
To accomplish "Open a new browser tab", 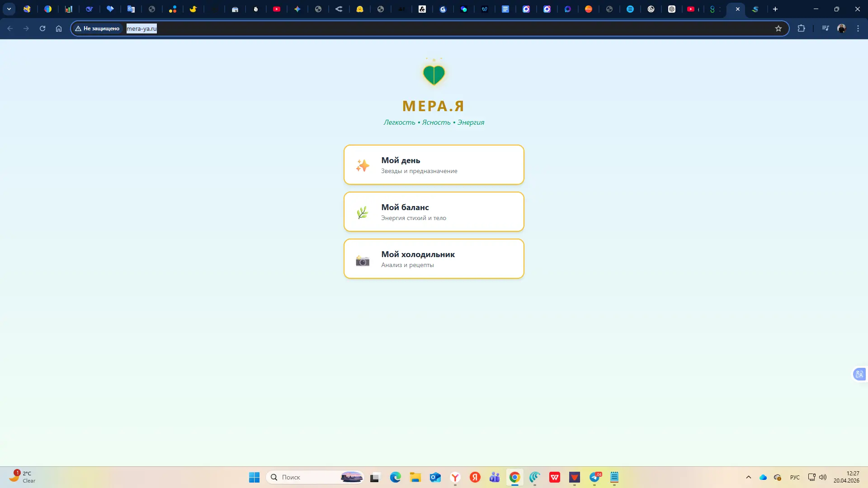I will (775, 9).
